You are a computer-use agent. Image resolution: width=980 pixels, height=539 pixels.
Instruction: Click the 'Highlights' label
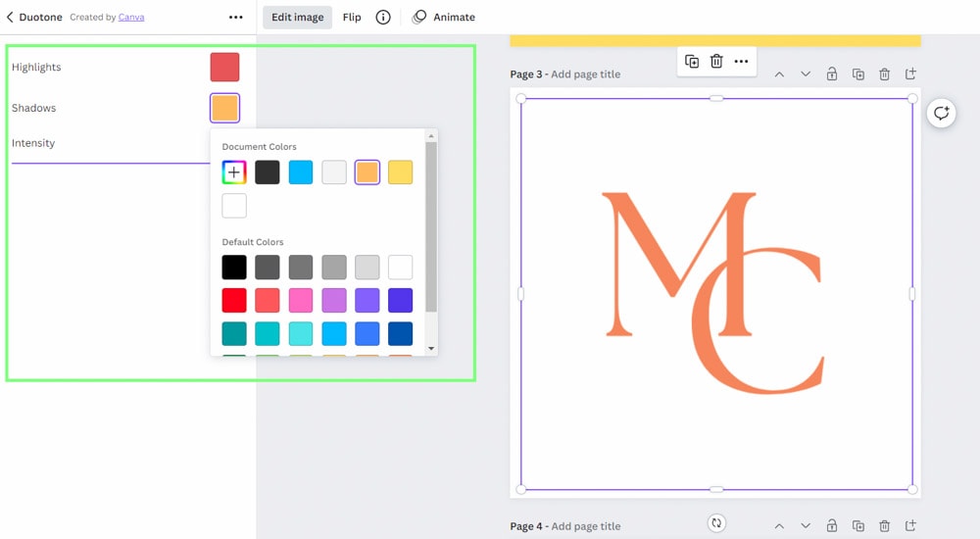coord(36,68)
